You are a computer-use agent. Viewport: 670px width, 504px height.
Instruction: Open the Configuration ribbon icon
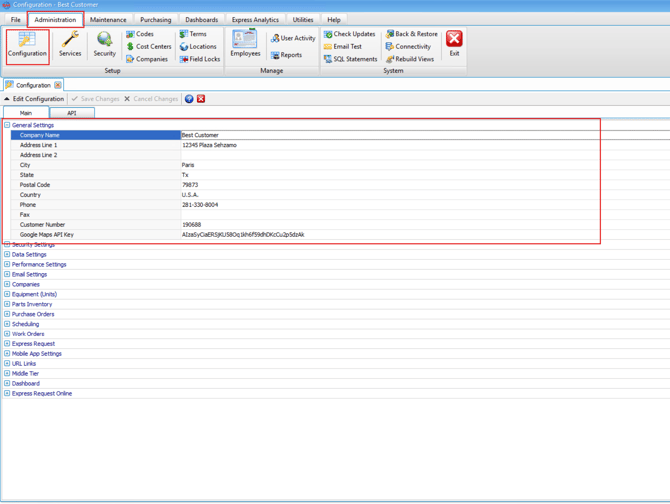[27, 45]
